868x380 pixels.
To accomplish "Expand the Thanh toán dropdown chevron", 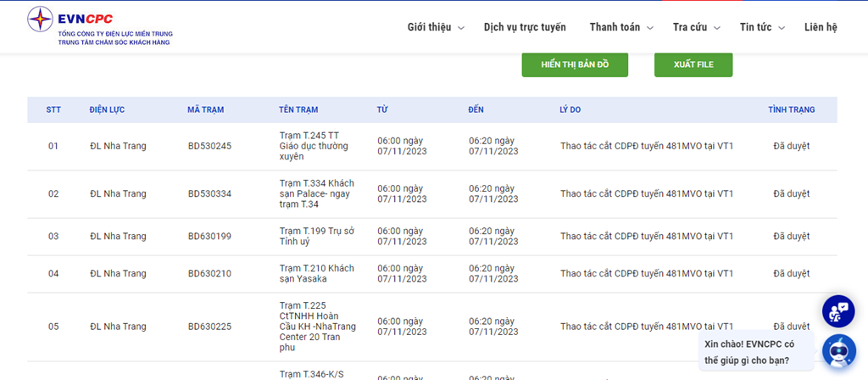I will 649,28.
